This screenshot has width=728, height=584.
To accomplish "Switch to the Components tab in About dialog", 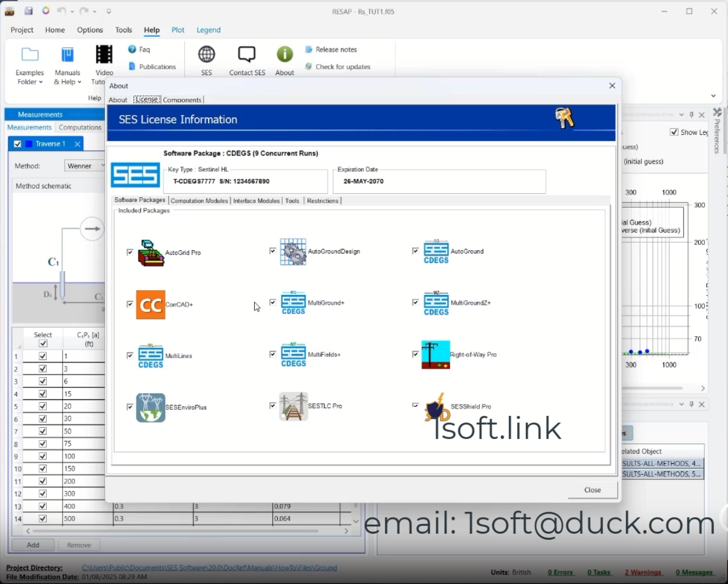I will tap(182, 100).
